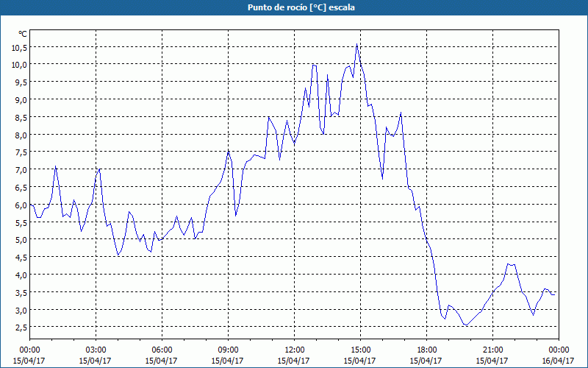Click the 3,0 y-axis value
The image size is (588, 368).
pos(22,310)
